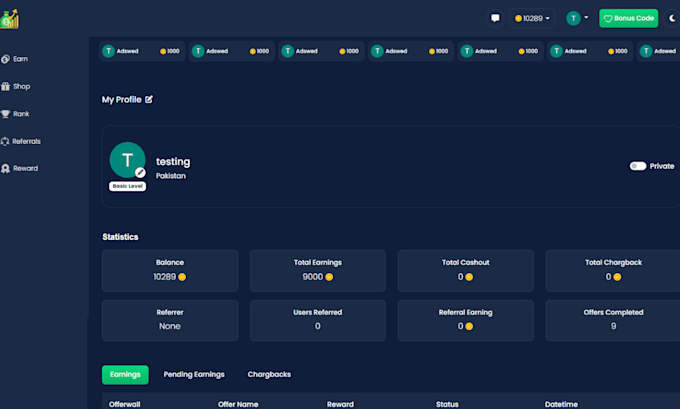This screenshot has height=409, width=680.
Task: Toggle dark mode moon icon
Action: pyautogui.click(x=672, y=18)
